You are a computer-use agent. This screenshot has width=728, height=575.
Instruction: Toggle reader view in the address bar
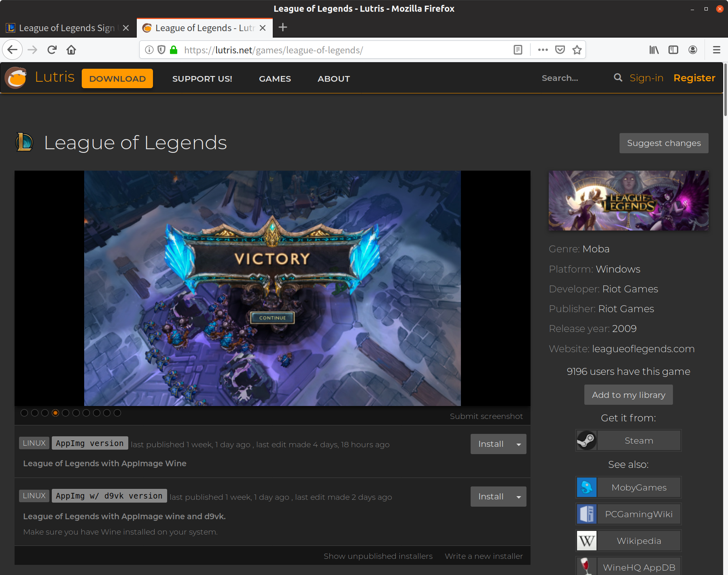518,49
